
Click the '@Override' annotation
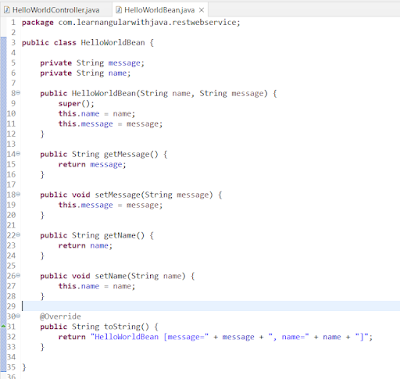(61, 316)
